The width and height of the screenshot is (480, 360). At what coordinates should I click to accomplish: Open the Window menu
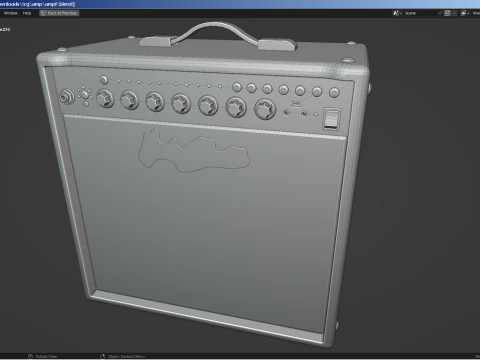tap(11, 13)
